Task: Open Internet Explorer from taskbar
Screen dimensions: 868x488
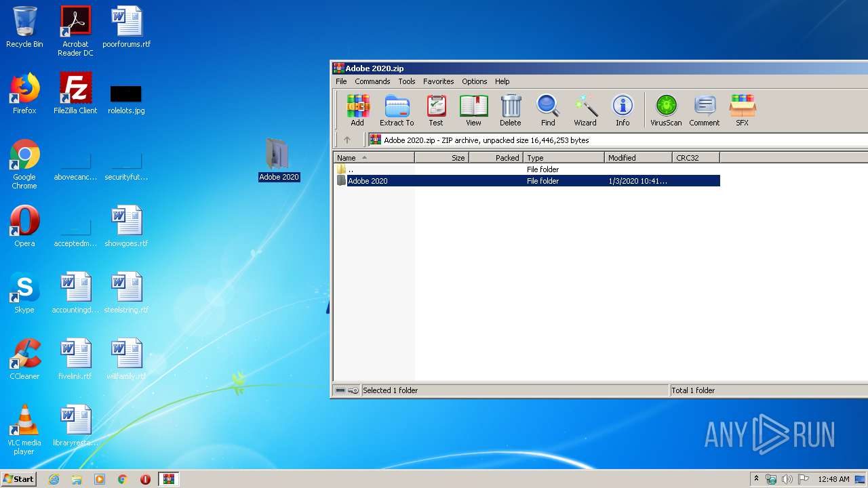Action: tap(54, 479)
